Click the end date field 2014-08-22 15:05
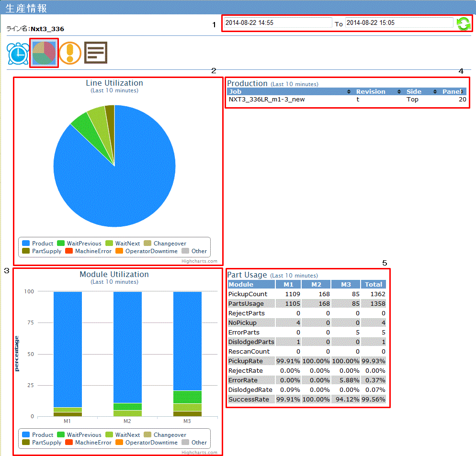Screen dimensions: 476x456 (x=399, y=22)
